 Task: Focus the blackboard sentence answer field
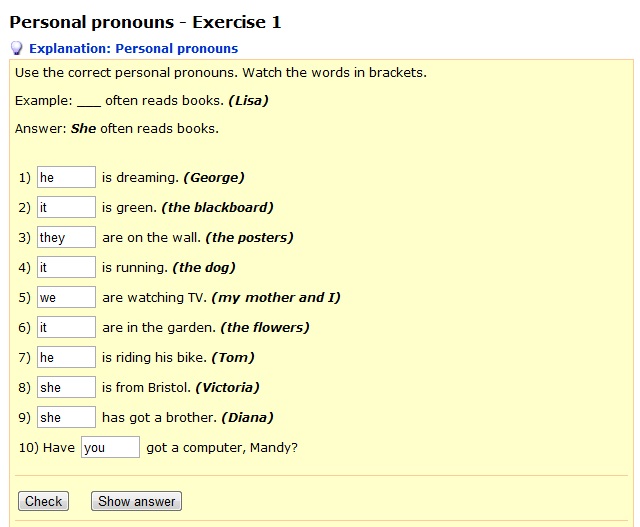(67, 207)
